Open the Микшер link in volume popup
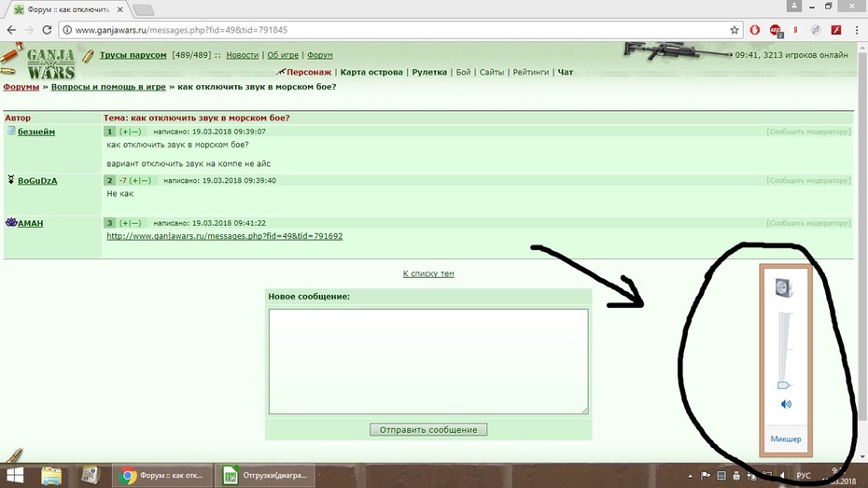Viewport: 868px width, 488px height. point(786,439)
